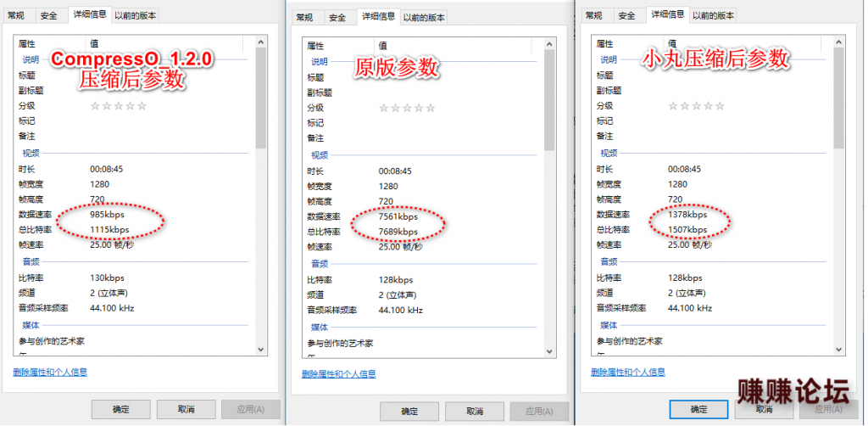
Task: Open 以前的版本 tab in 小丸压缩后参数 dialog
Action: tap(713, 15)
